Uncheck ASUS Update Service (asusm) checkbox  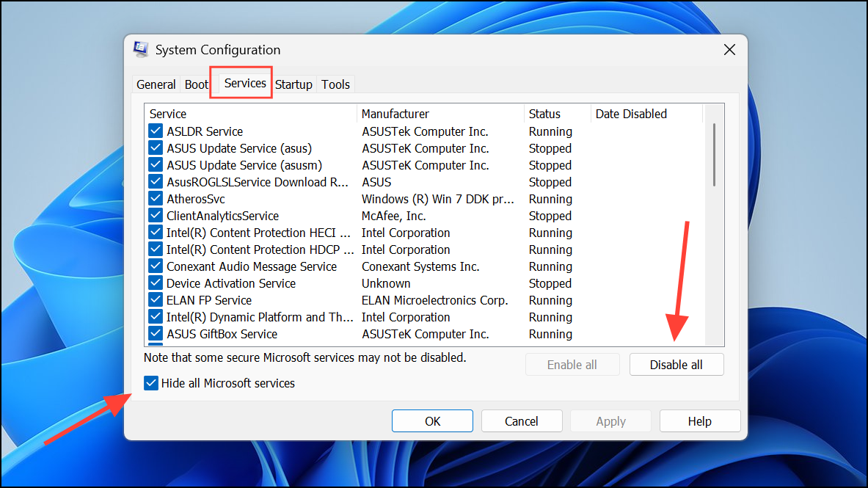(156, 165)
